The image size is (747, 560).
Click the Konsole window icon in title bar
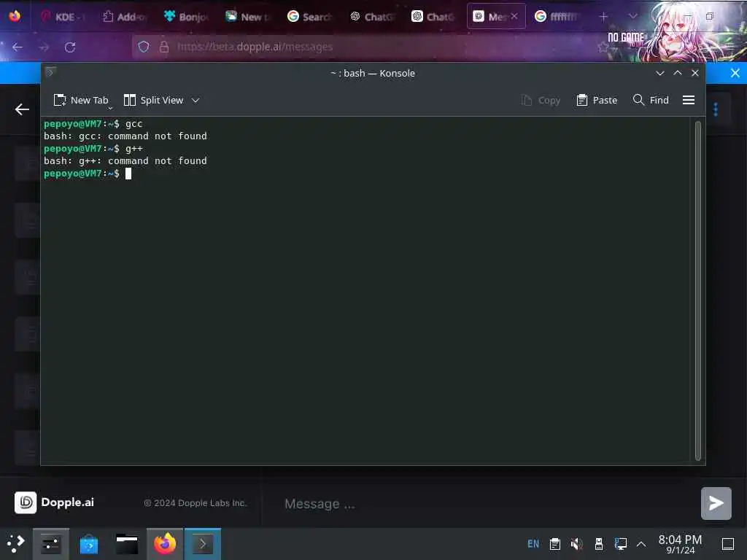click(x=50, y=72)
